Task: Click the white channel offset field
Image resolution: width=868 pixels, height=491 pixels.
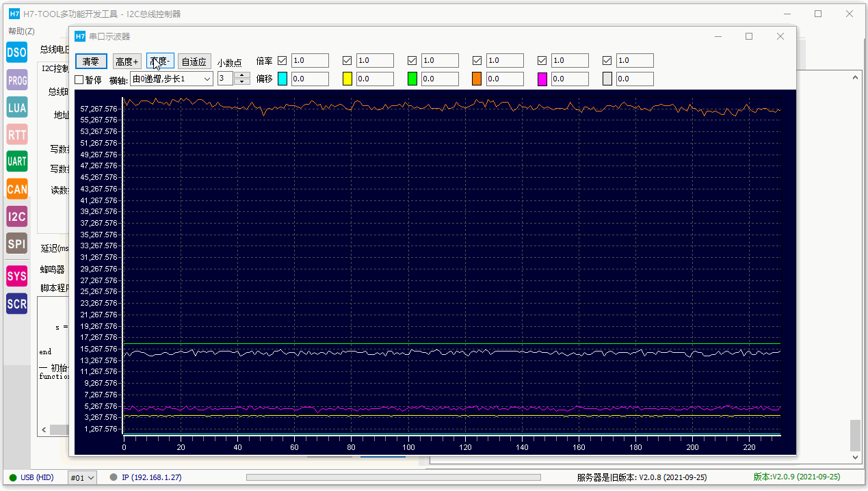Action: (x=635, y=79)
